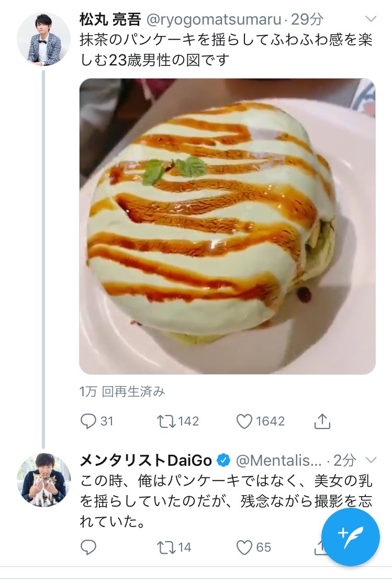Play the matcha pancake video
Image resolution: width=392 pixels, height=583 pixels.
[x=227, y=226]
